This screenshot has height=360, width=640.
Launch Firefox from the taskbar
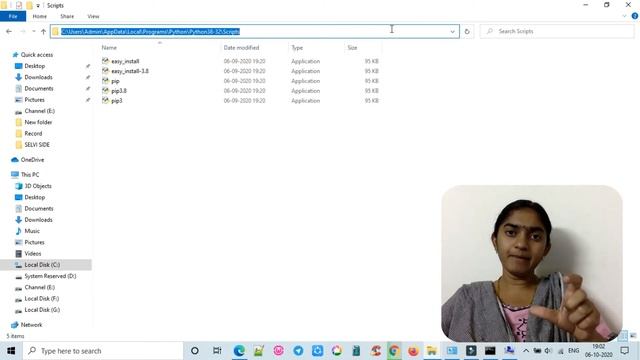pyautogui.click(x=413, y=351)
